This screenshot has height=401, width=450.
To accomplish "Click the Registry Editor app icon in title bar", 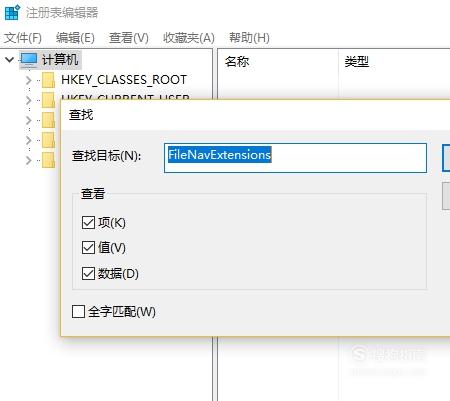I will [x=12, y=12].
